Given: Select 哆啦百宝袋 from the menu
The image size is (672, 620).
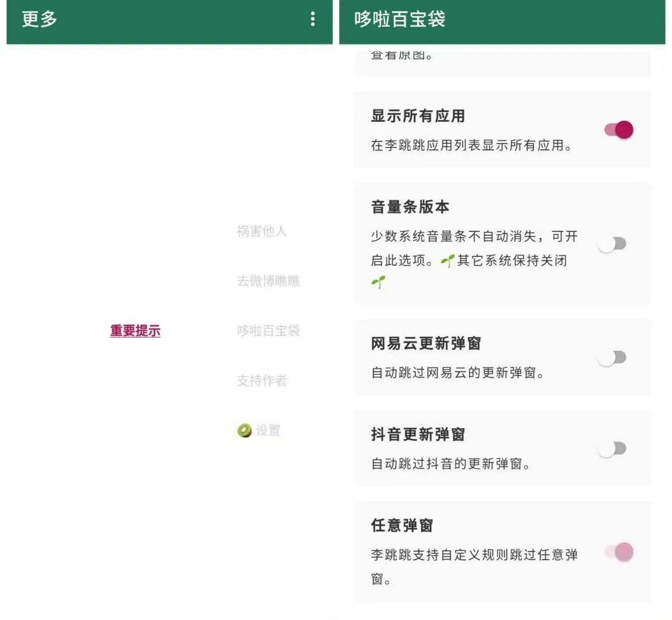Looking at the screenshot, I should [x=268, y=331].
